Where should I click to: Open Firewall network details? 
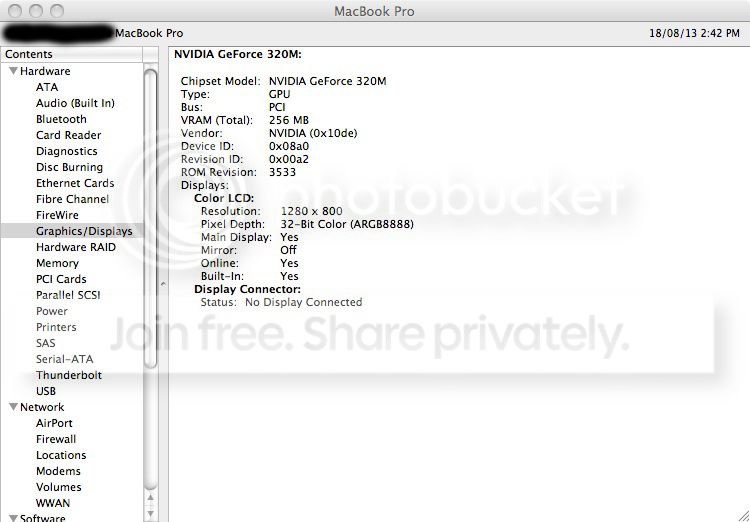click(x=56, y=439)
